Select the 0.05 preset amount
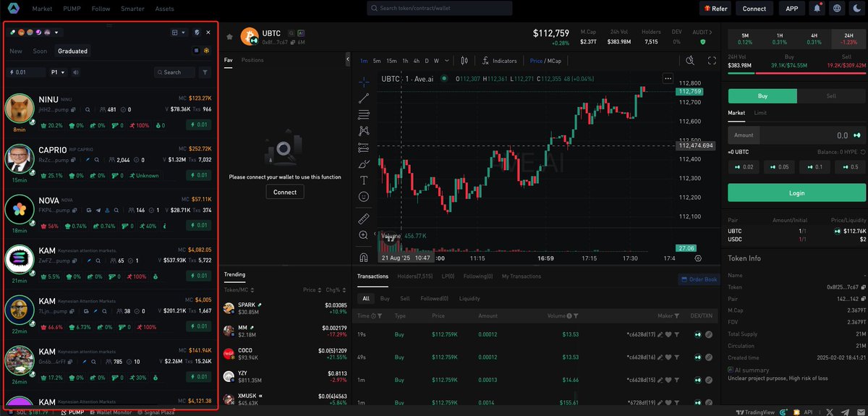The height and width of the screenshot is (416, 868). [x=778, y=167]
